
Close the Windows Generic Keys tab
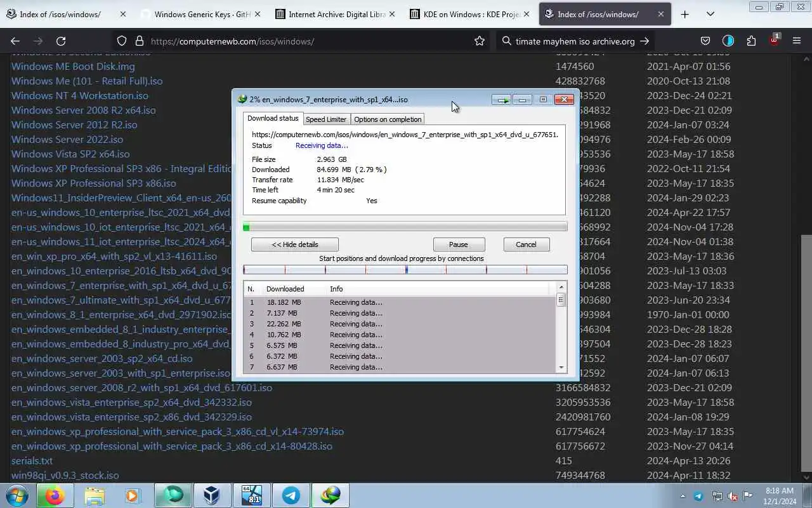(x=257, y=14)
